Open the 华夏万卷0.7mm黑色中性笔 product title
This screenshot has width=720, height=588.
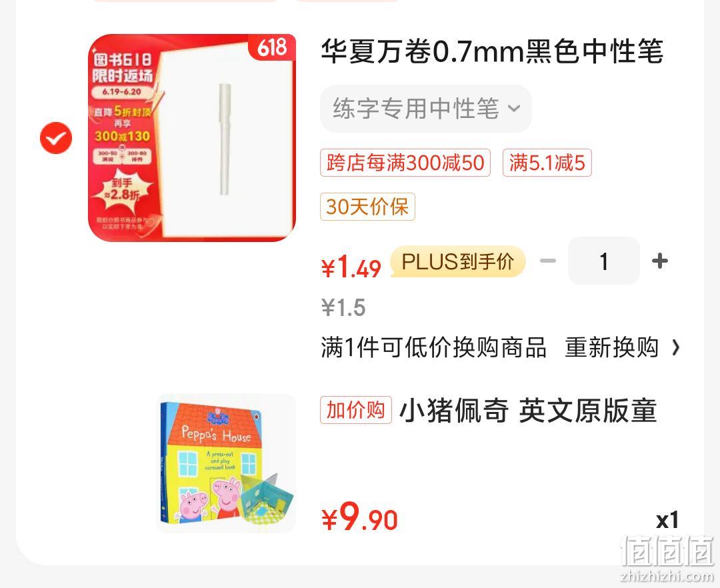tap(492, 51)
